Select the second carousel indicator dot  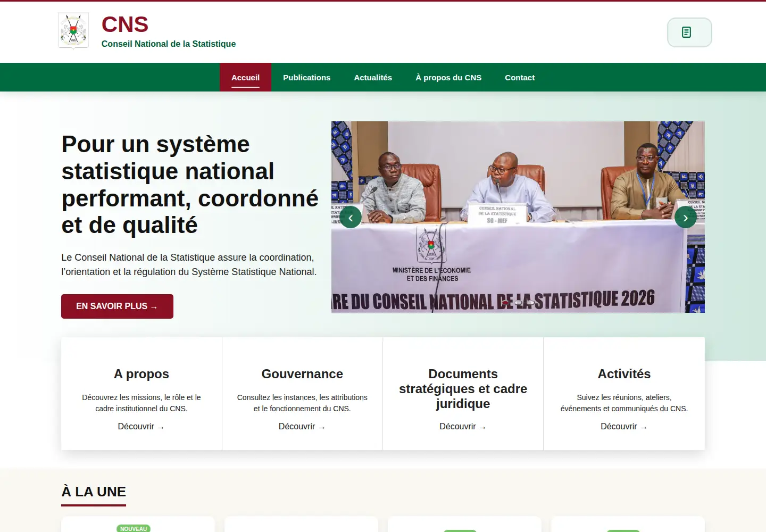click(x=518, y=303)
